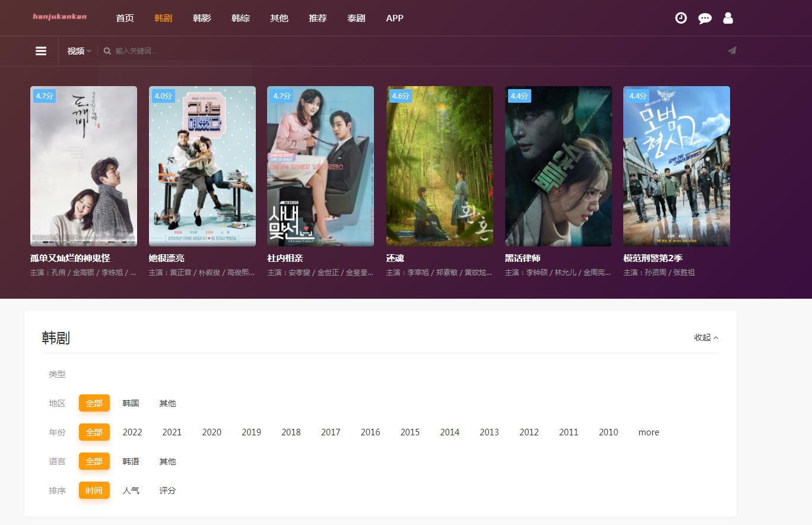Go to the 首页 nav item
Screen dimensions: 812x525
(125, 18)
